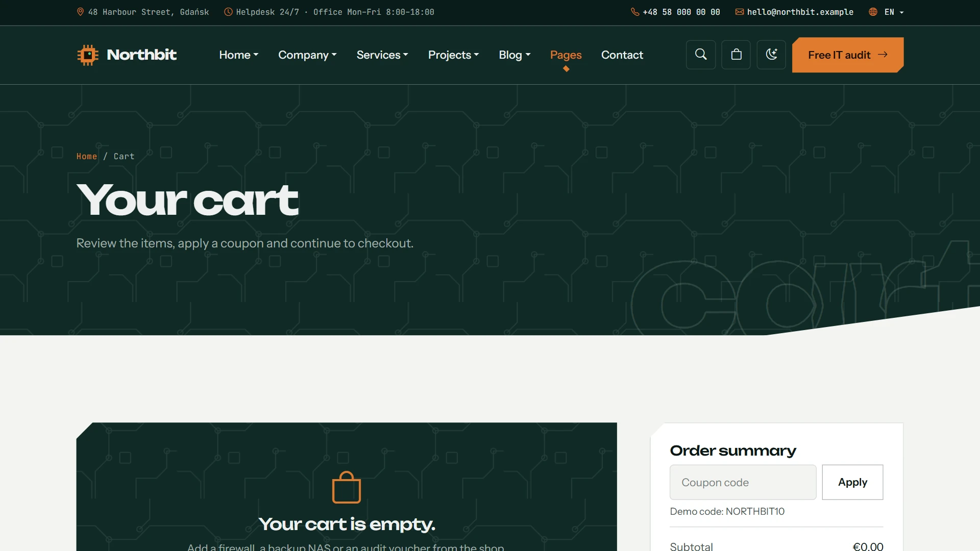Image resolution: width=980 pixels, height=551 pixels.
Task: Click the Cart breadcrumb text
Action: (x=124, y=156)
